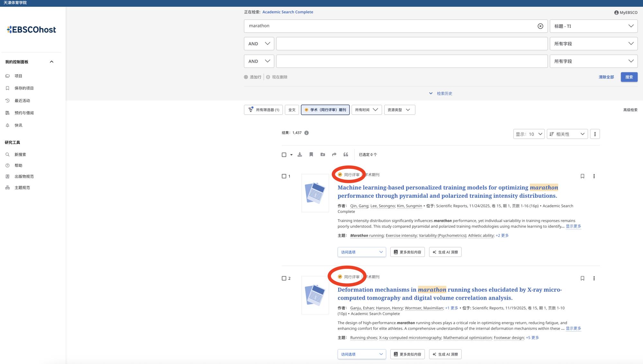Check the box for result 1
The height and width of the screenshot is (364, 643).
coord(284,176)
